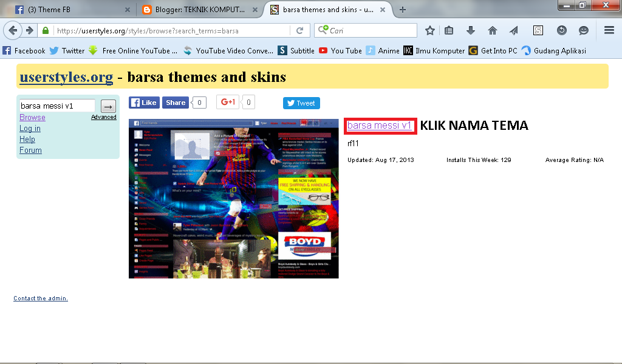622x364 pixels.
Task: Open the Forum link in sidebar
Action: pos(30,150)
